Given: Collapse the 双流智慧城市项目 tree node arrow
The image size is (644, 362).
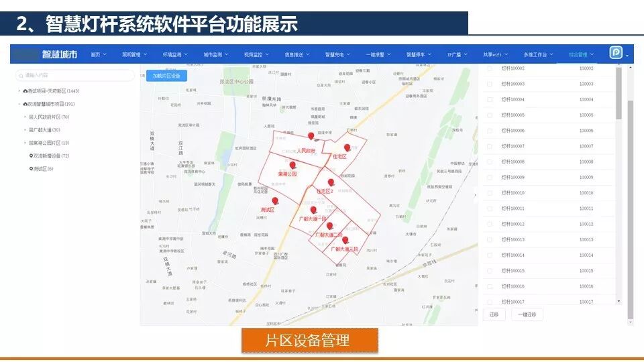Looking at the screenshot, I should [19, 104].
